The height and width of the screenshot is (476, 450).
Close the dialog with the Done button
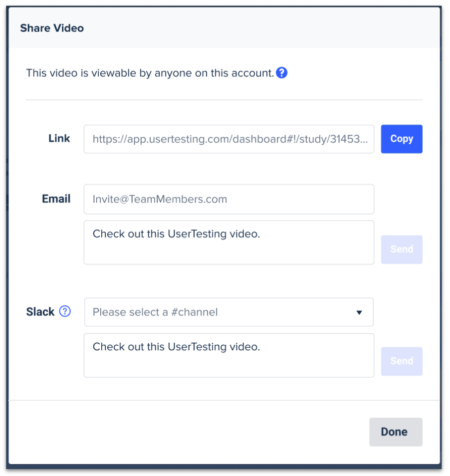(x=396, y=432)
